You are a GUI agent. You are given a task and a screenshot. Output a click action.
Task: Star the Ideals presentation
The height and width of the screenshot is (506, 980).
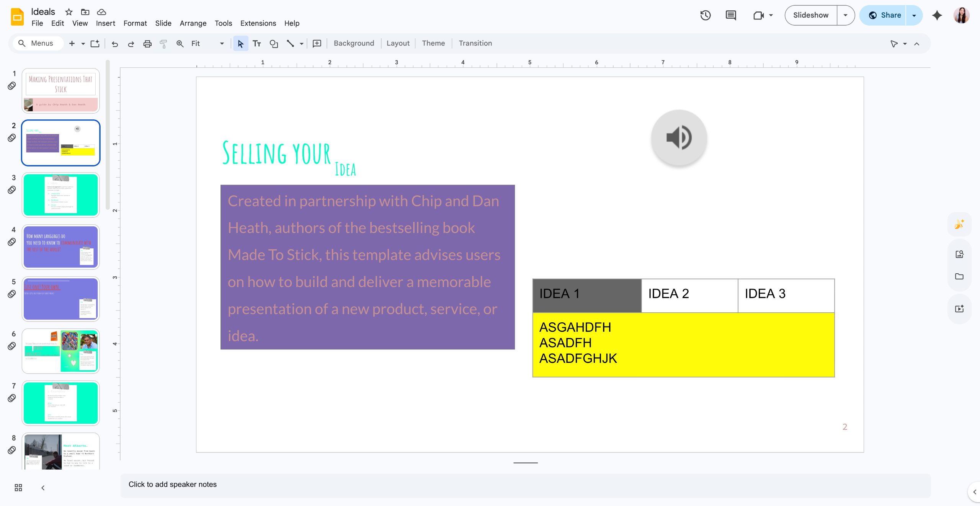[x=69, y=12]
